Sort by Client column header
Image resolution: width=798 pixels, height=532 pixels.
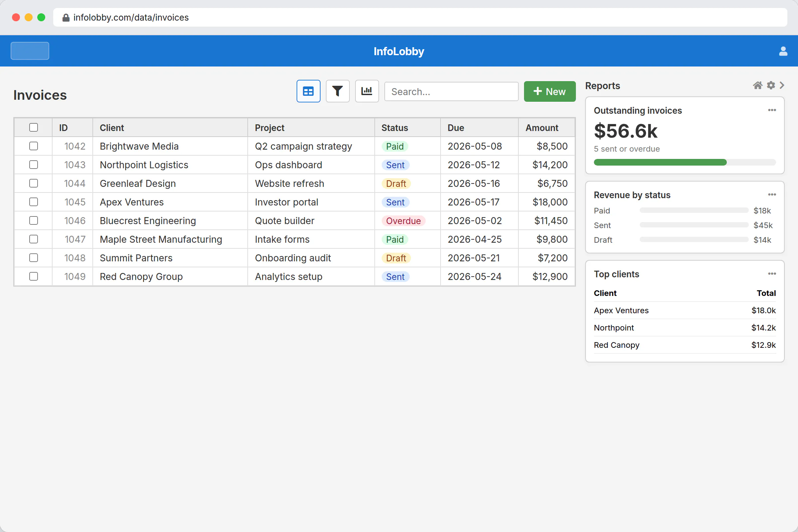[x=170, y=128]
